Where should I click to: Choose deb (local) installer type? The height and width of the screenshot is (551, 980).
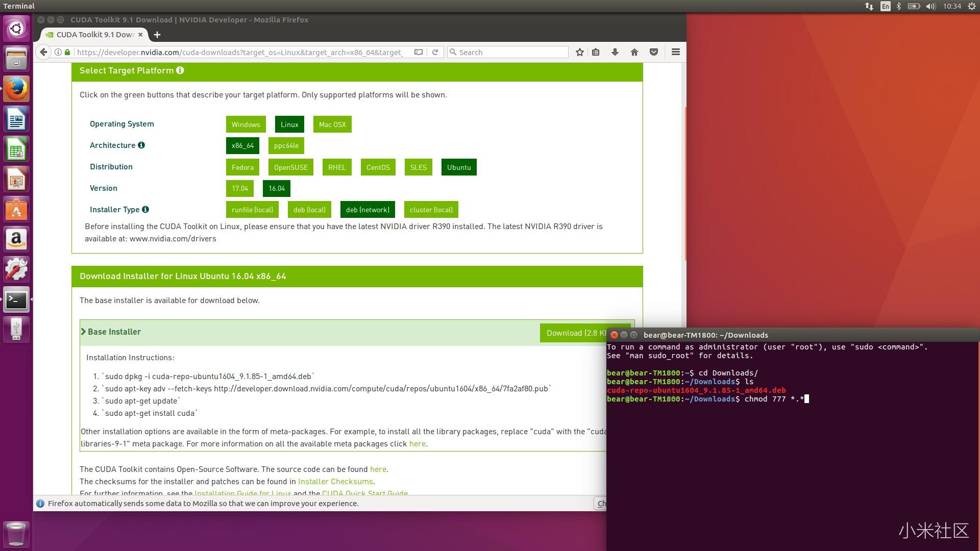pos(309,210)
